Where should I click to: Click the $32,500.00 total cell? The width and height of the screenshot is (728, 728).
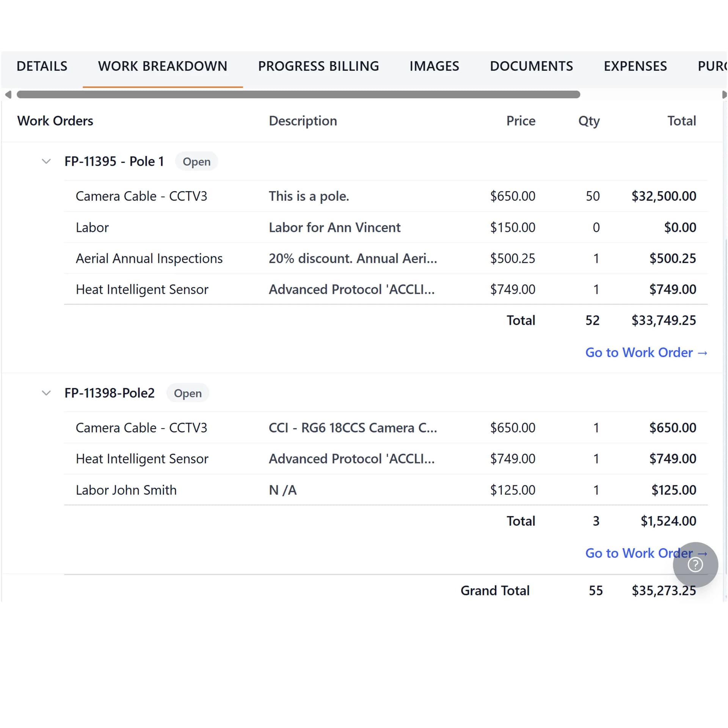(x=664, y=196)
